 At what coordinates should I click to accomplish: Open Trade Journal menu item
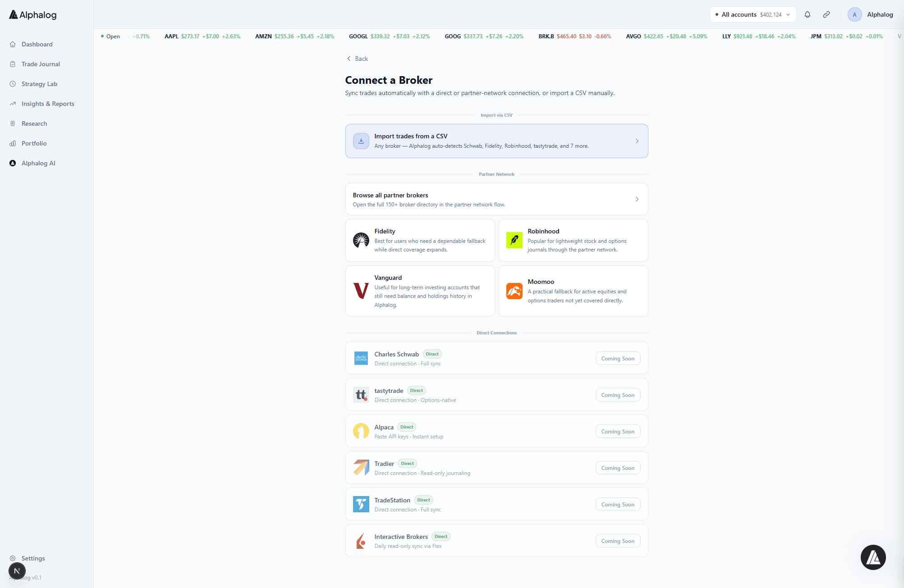41,64
